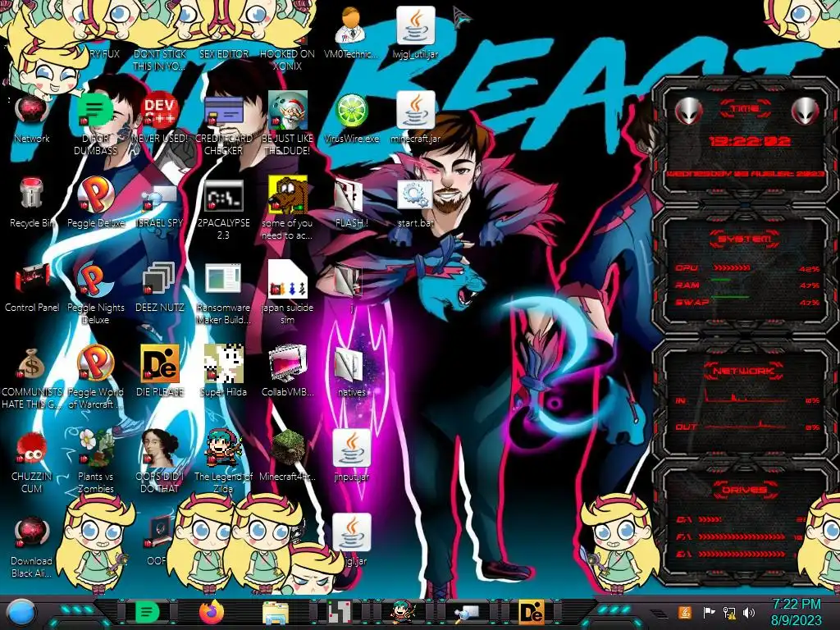Viewport: 840px width, 630px height.
Task: Open the CollabVMB... monitor icon
Action: click(288, 363)
